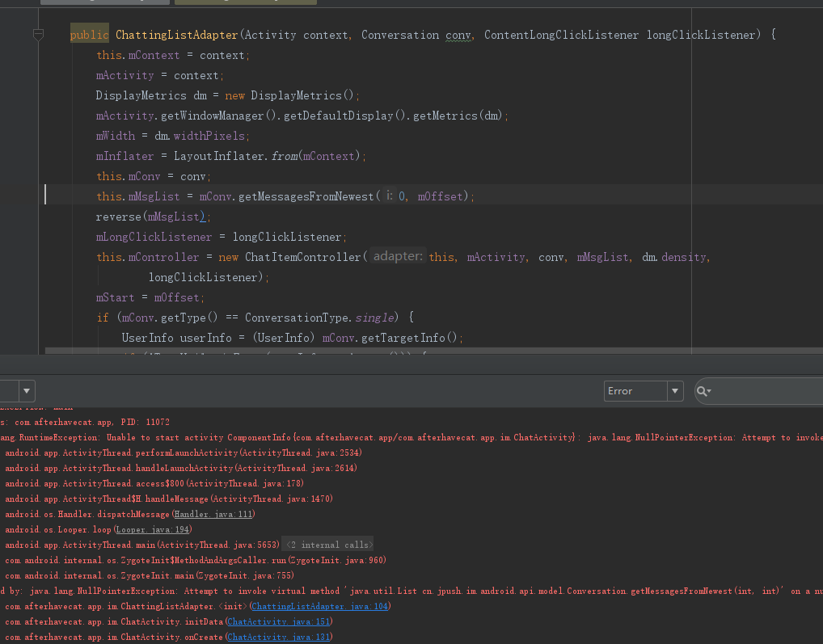Open Looper.java:194 stack trace link
823x644 pixels.
[x=152, y=529]
